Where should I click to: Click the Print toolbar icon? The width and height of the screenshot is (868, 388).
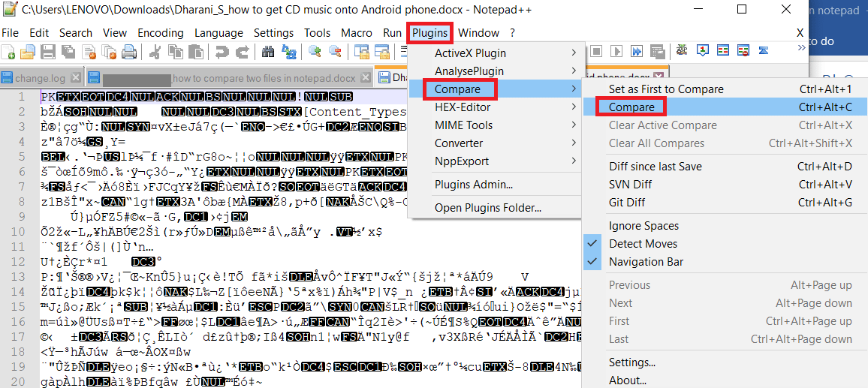click(129, 52)
